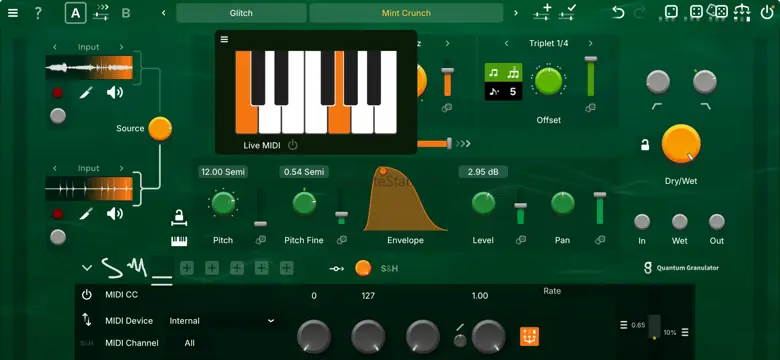Image resolution: width=780 pixels, height=360 pixels.
Task: Toggle the top input record button
Action: (x=58, y=92)
